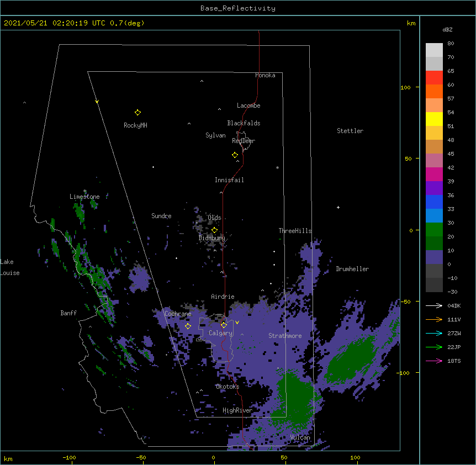Click the Drumheller label
The height and width of the screenshot is (465, 476).
pos(352,269)
